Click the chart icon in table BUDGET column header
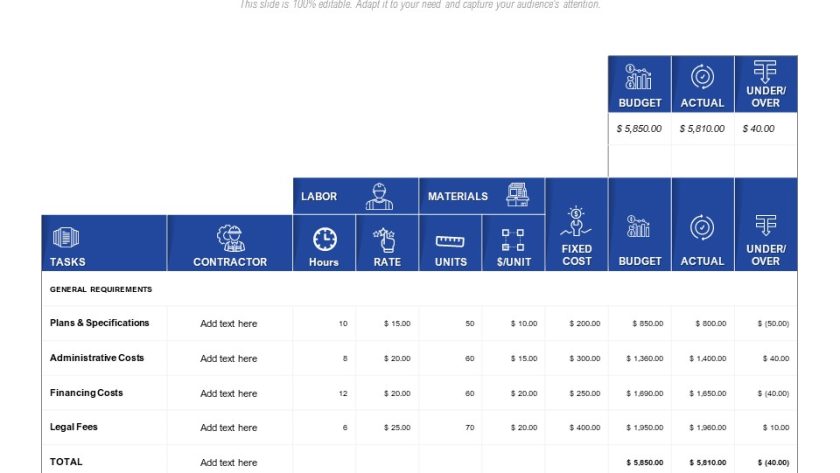 (x=638, y=227)
